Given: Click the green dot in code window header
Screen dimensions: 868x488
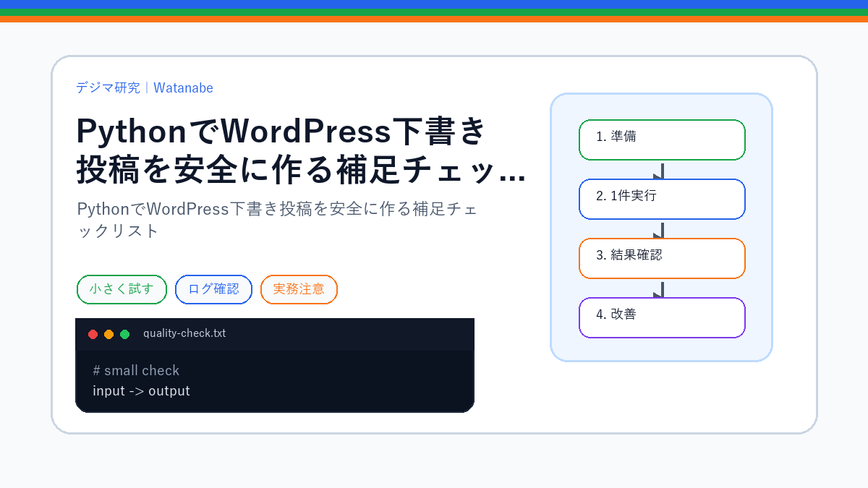Looking at the screenshot, I should tap(124, 334).
